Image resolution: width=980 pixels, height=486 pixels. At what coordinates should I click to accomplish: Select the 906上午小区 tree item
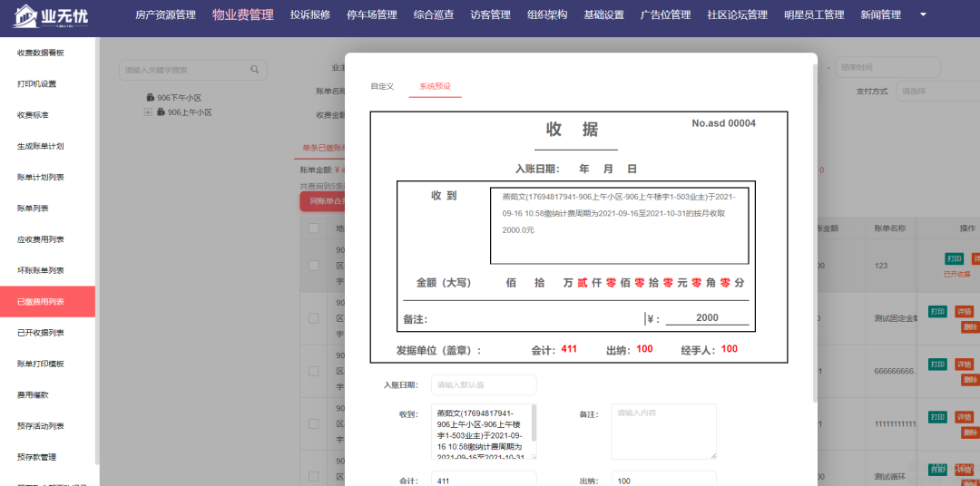[190, 112]
